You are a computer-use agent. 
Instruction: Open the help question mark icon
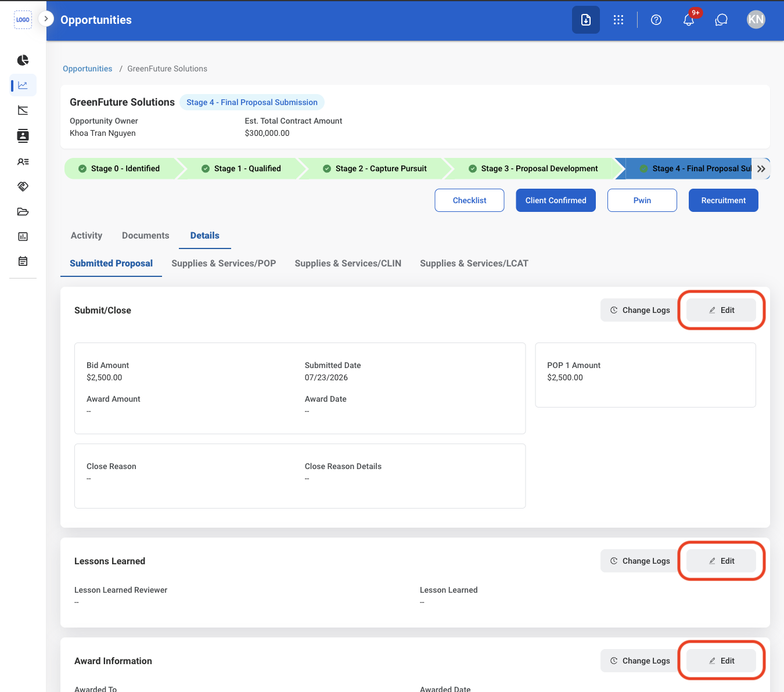[x=656, y=20]
